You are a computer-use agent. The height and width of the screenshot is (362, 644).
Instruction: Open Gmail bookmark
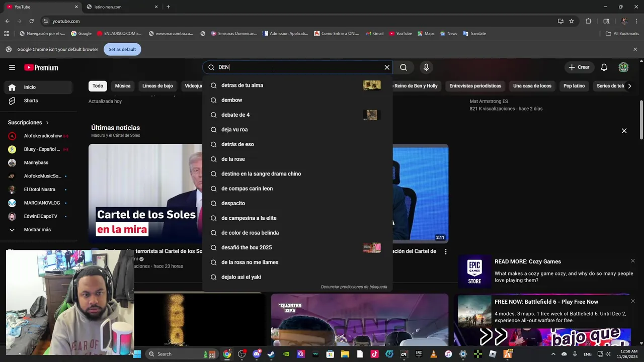tap(374, 34)
